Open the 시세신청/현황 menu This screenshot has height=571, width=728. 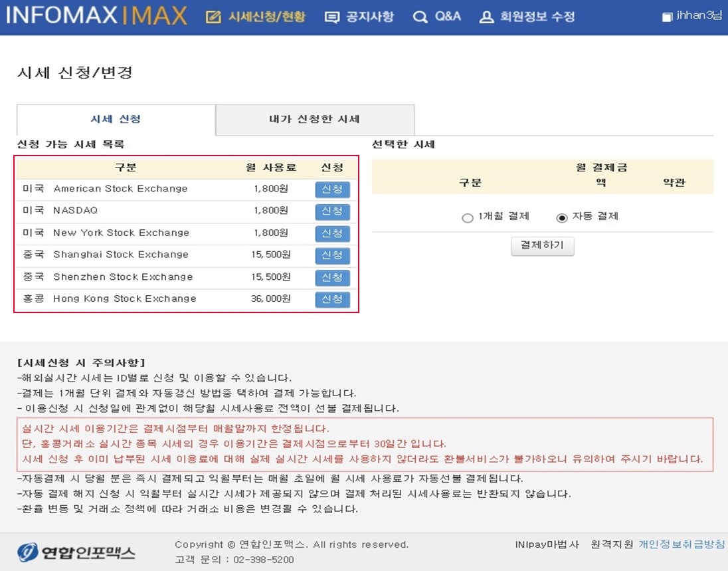(x=266, y=17)
